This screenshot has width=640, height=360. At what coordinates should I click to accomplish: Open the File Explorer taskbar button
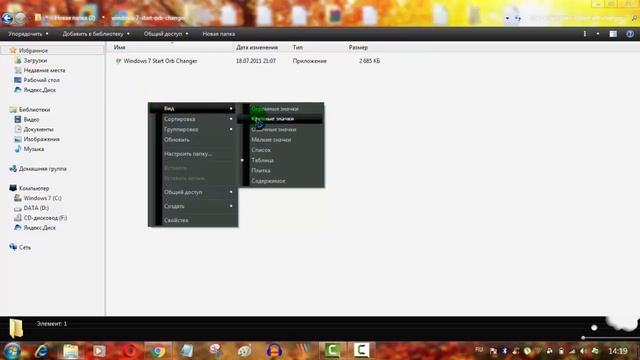click(71, 351)
